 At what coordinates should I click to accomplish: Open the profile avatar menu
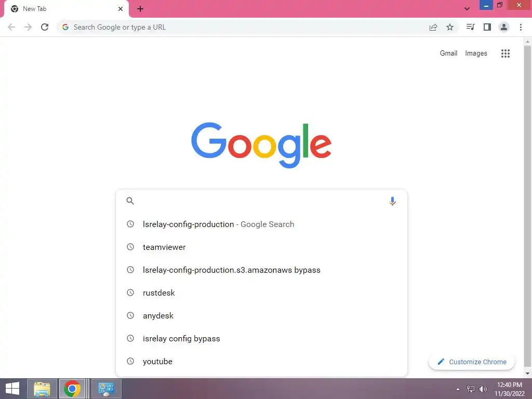504,27
